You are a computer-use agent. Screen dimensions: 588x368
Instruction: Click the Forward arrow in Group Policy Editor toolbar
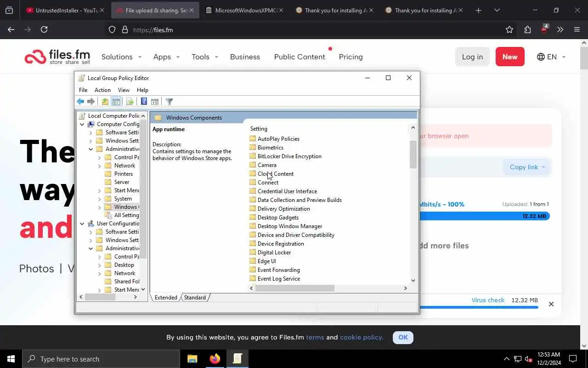[91, 102]
